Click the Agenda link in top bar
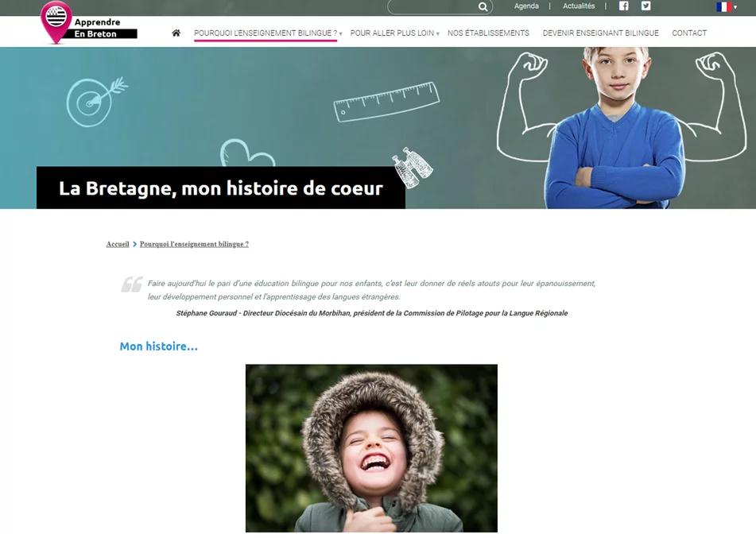Screen dimensions: 756x538 coord(526,6)
